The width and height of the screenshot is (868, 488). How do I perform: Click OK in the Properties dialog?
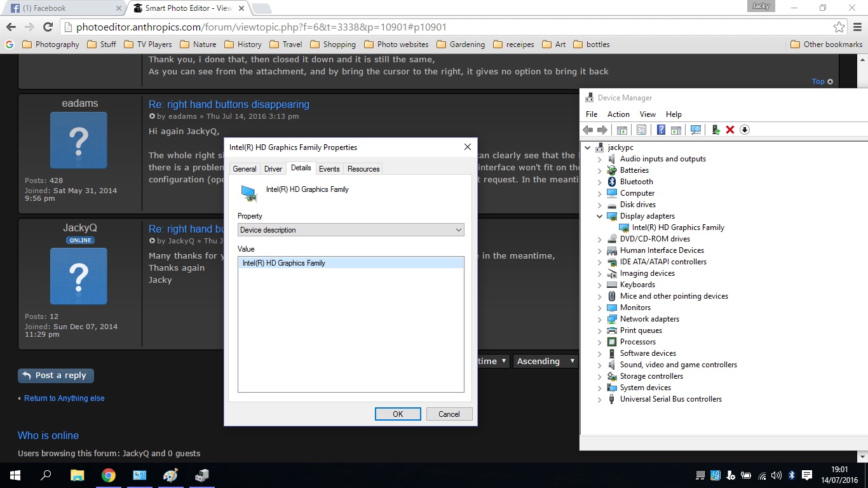pyautogui.click(x=398, y=414)
